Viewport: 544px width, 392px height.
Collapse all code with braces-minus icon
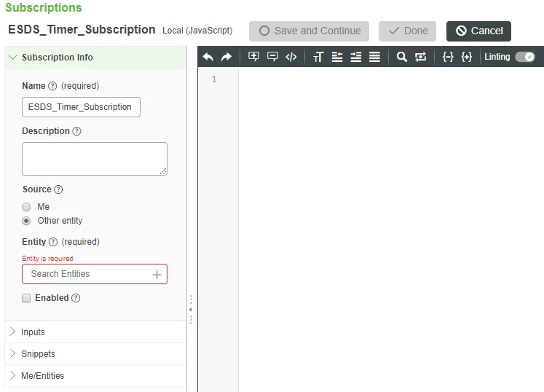(448, 57)
